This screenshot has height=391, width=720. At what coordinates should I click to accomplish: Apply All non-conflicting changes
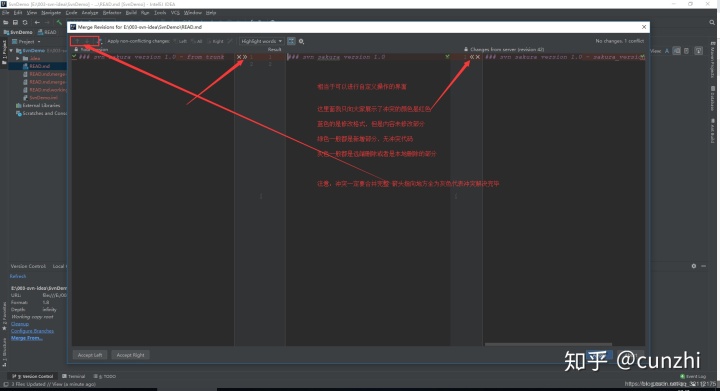coord(197,41)
